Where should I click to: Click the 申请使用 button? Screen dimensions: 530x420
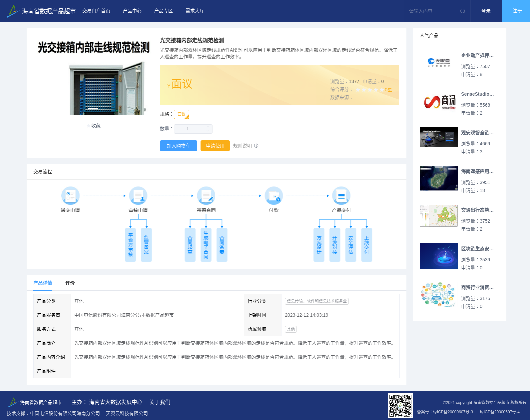tap(215, 146)
